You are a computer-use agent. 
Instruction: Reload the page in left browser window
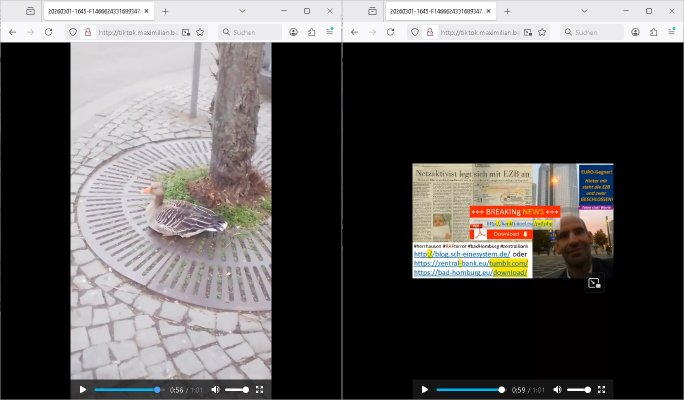coord(49,32)
